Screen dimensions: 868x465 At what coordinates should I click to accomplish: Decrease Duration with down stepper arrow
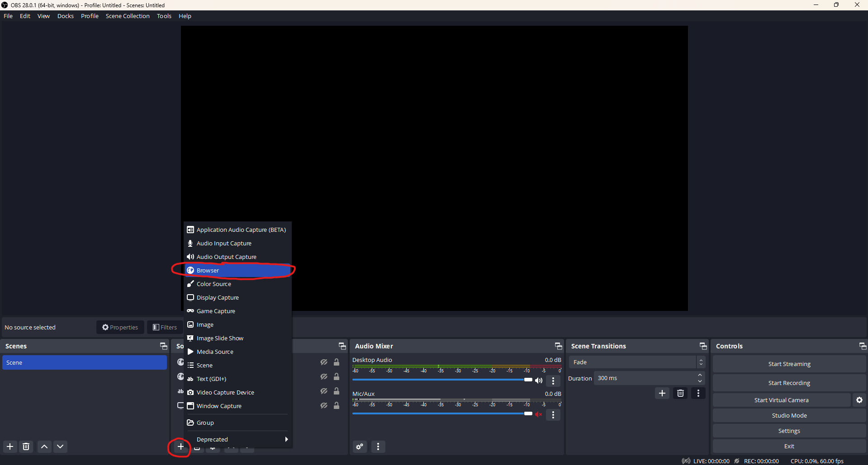[x=700, y=381]
